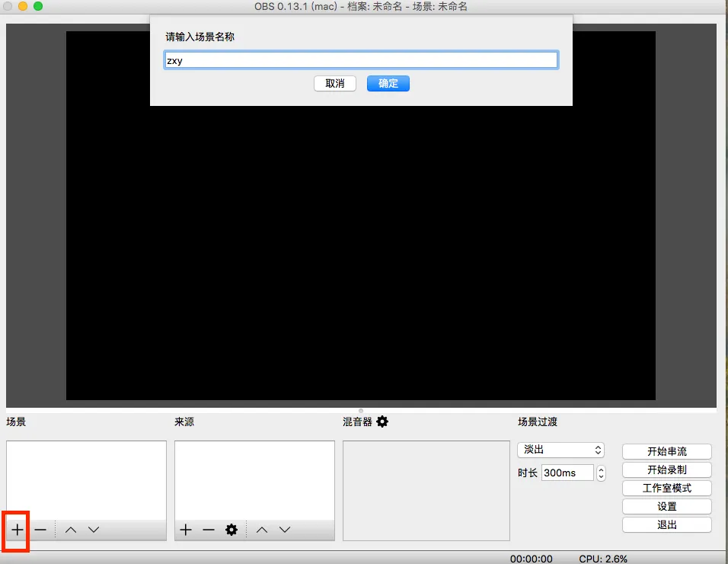Open mixer options with the 混音器 gear icon
This screenshot has height=564, width=728.
(x=382, y=421)
